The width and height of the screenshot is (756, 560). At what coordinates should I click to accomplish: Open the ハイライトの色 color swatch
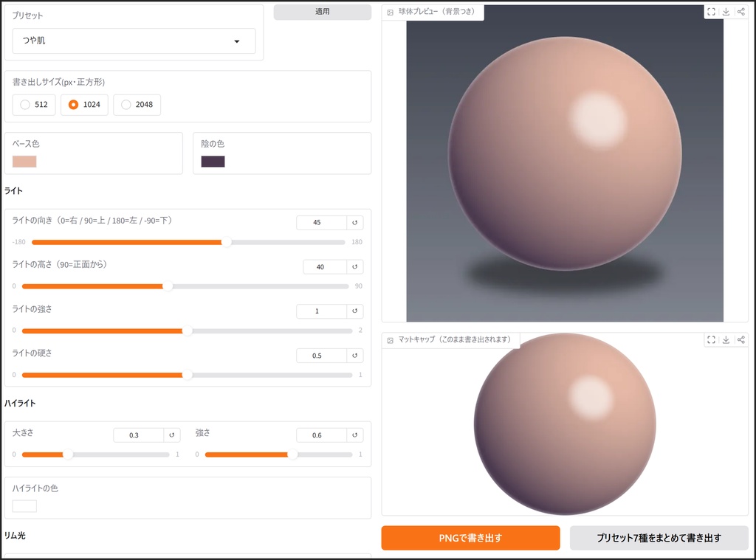[24, 506]
